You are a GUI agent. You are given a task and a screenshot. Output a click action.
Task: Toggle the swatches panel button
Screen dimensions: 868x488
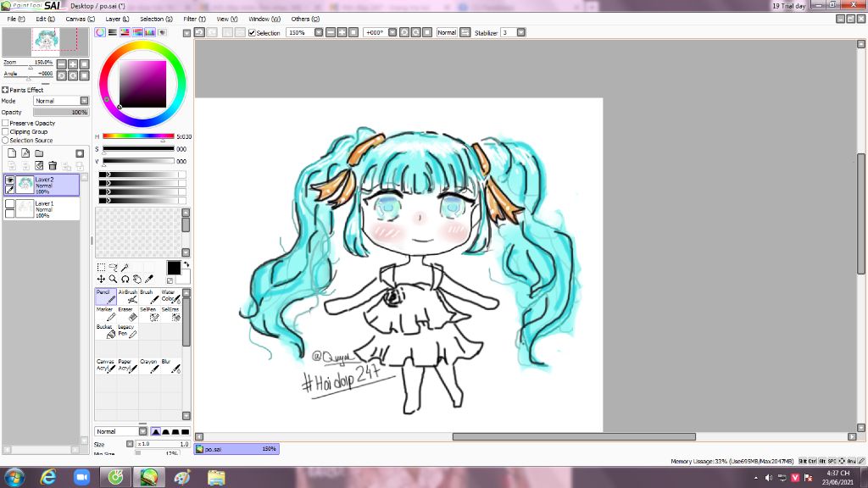pos(150,33)
